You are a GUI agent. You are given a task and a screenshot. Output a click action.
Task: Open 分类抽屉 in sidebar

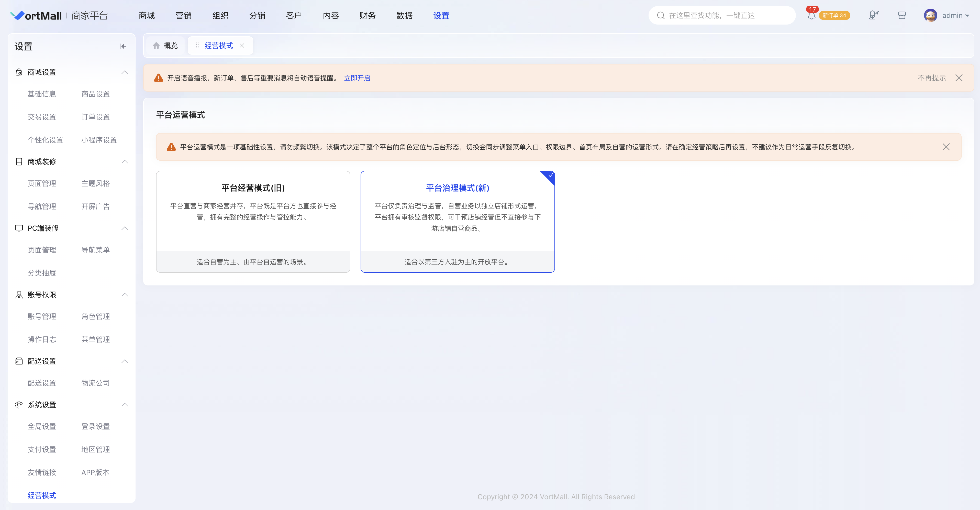42,273
